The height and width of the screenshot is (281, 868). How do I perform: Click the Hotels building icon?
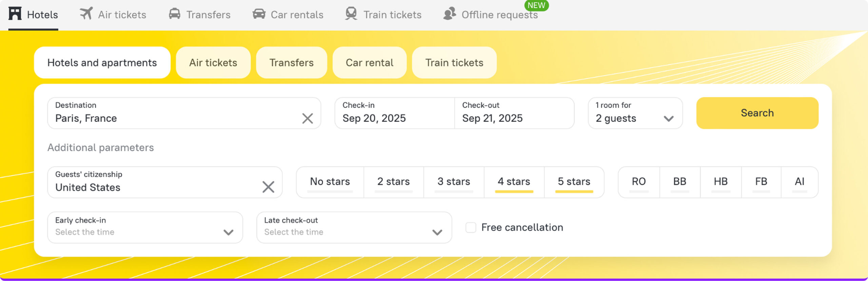[15, 14]
